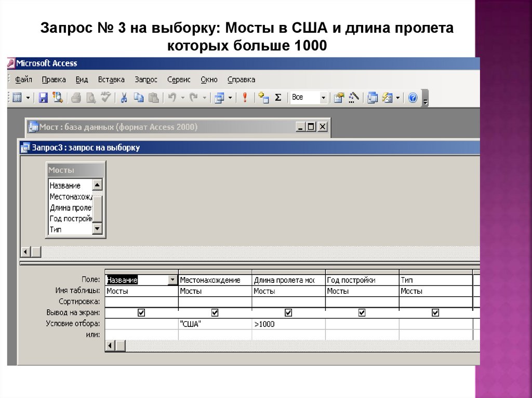This screenshot has width=532, height=398.
Task: Toggle the display checkbox under Тип column
Action: tap(435, 313)
